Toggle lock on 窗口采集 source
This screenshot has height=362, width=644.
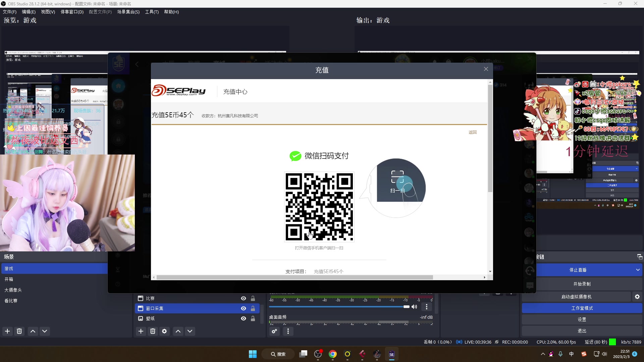coord(253,308)
